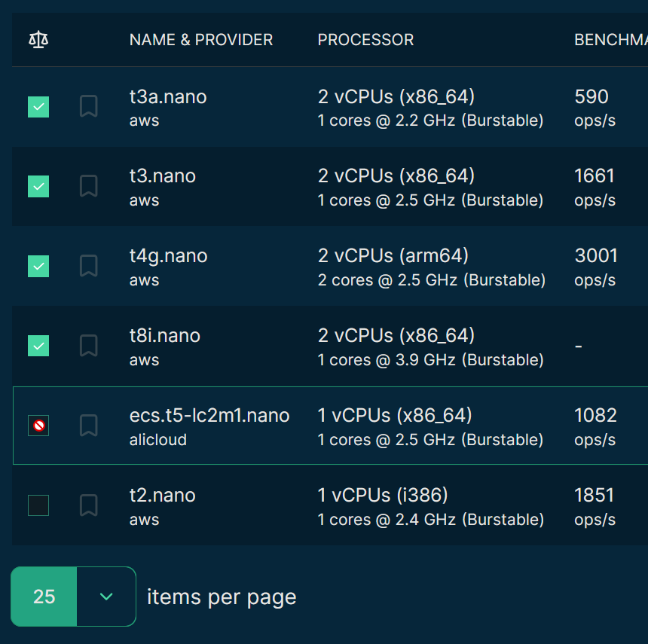
Task: Click the 1661 ops/s benchmark value
Action: coord(595,188)
